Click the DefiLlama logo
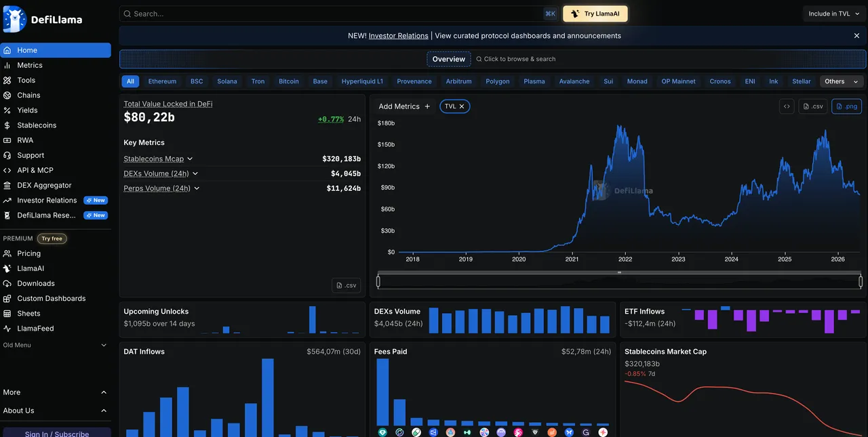The image size is (868, 437). pyautogui.click(x=42, y=20)
